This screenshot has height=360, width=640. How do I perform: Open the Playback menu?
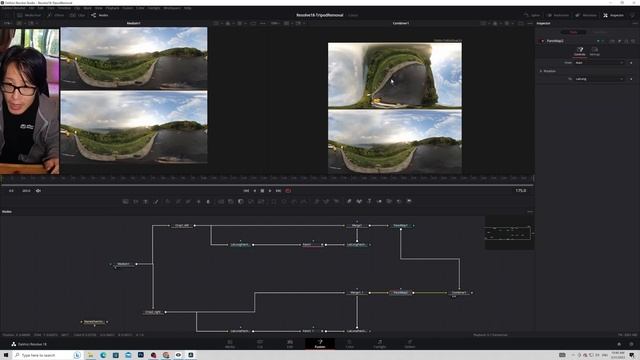[112, 8]
